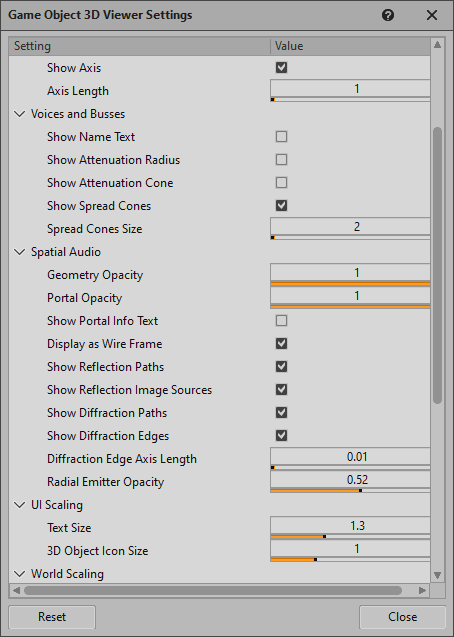The height and width of the screenshot is (637, 454).
Task: Enable Show Attenuation Radius checkbox
Action: [281, 160]
